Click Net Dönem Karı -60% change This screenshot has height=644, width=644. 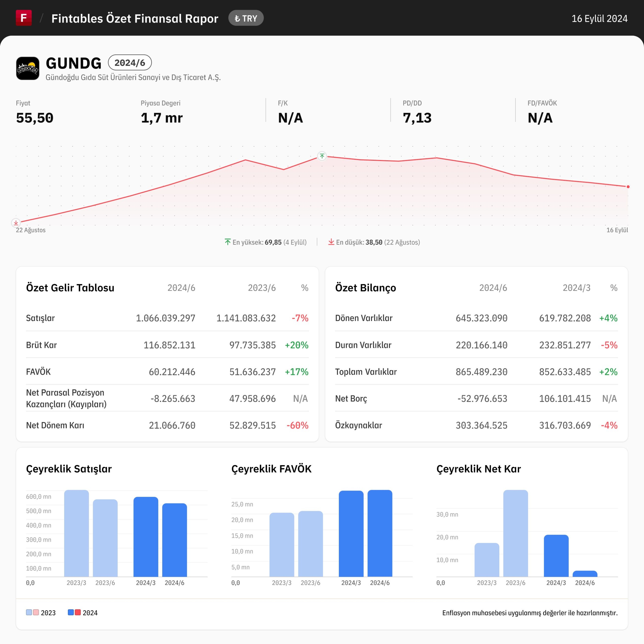coord(297,425)
